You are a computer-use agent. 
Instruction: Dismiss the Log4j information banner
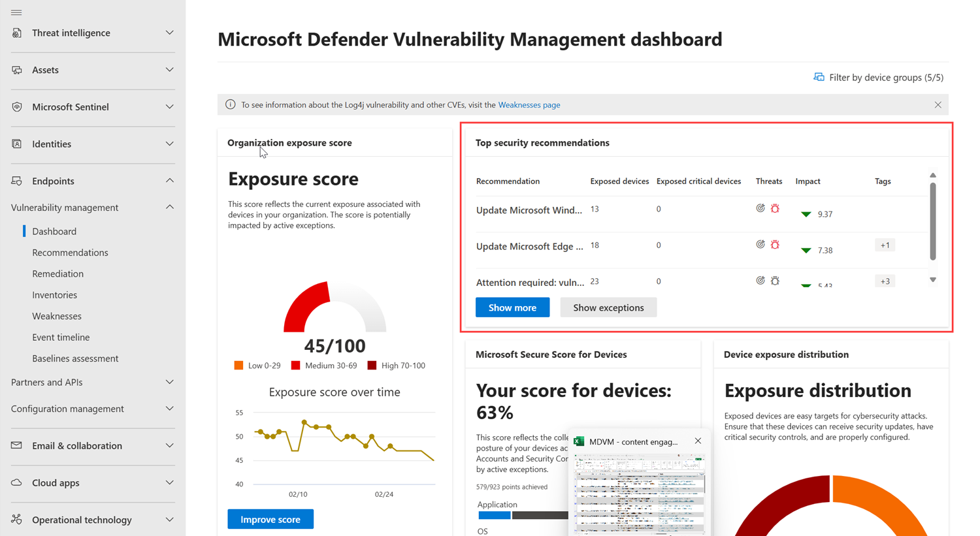coord(938,104)
